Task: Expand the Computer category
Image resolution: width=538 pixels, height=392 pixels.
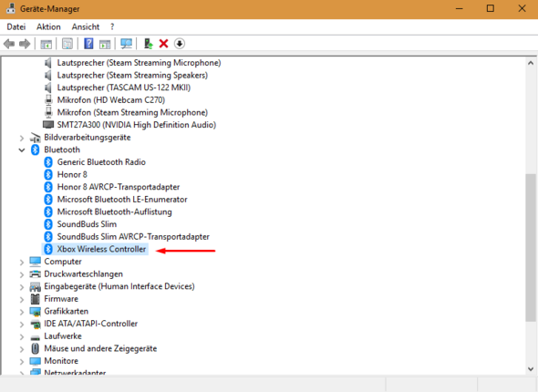Action: coord(22,263)
